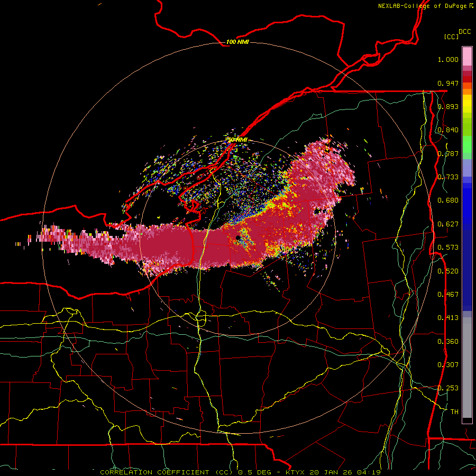This screenshot has width=476, height=476.
Task: Select the 0.680 color scale value
Action: [448, 200]
